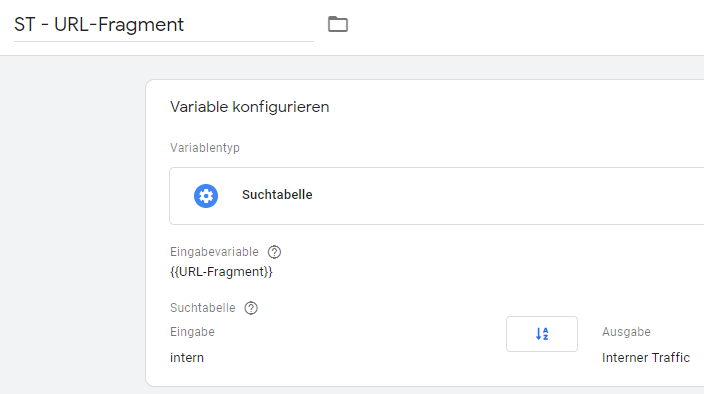Screen dimensions: 704x394
Task: Open the Suchtabelle variable type selector
Action: pyautogui.click(x=436, y=196)
